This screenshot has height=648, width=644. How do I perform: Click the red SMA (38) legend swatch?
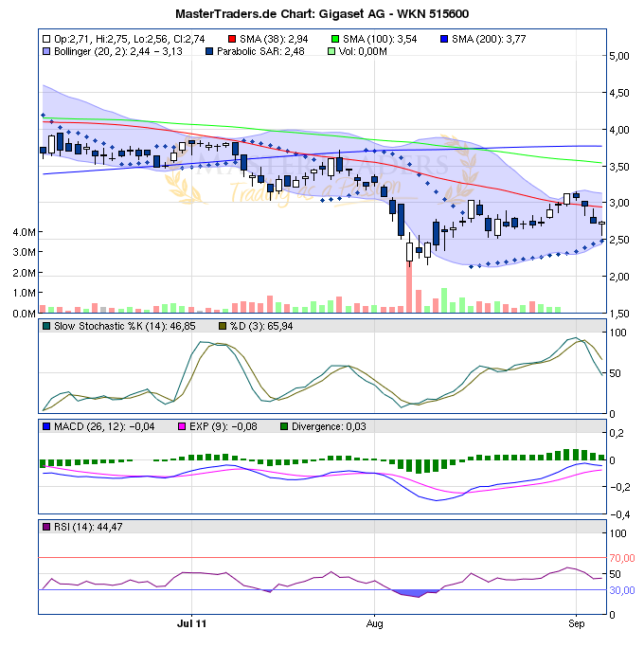[x=232, y=39]
